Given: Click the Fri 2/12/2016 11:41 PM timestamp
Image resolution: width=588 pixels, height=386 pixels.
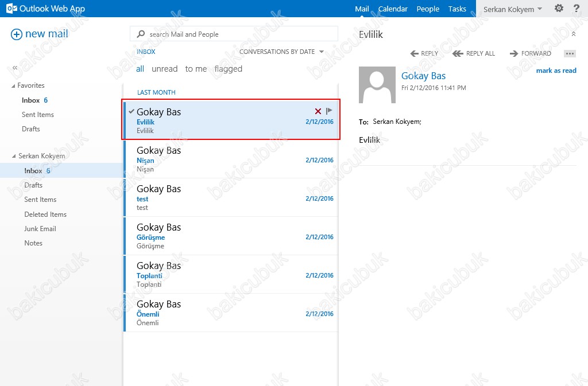Looking at the screenshot, I should click(434, 88).
